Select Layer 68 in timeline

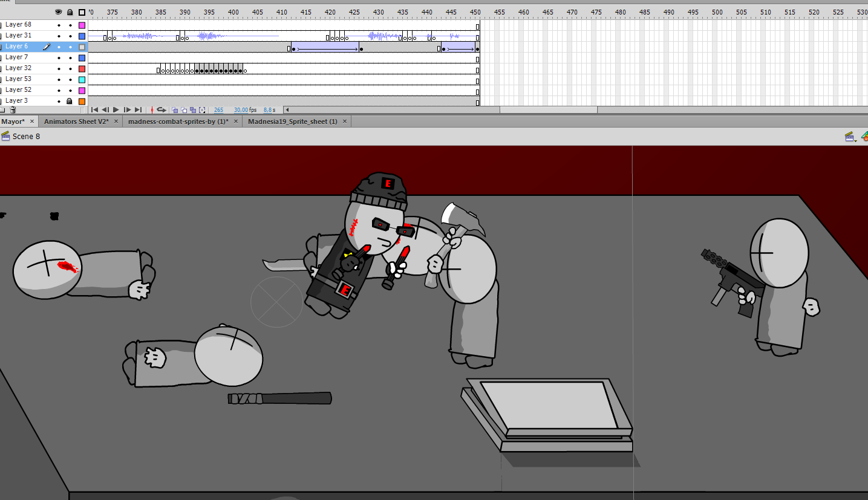(x=18, y=25)
